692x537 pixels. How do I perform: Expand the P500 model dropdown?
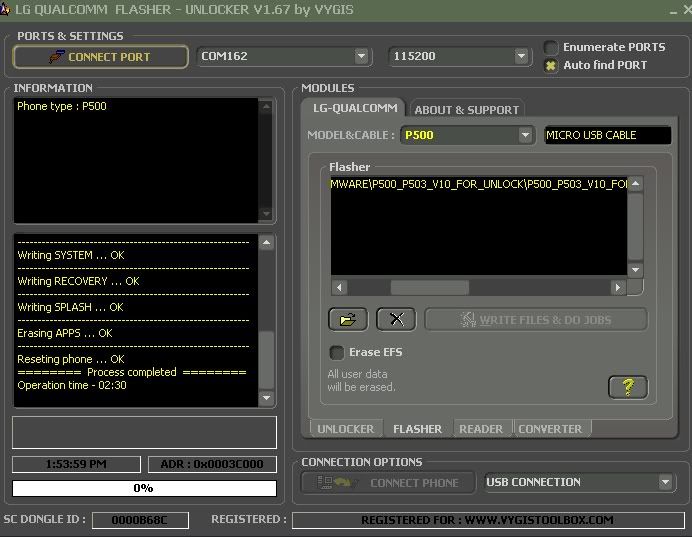click(525, 135)
